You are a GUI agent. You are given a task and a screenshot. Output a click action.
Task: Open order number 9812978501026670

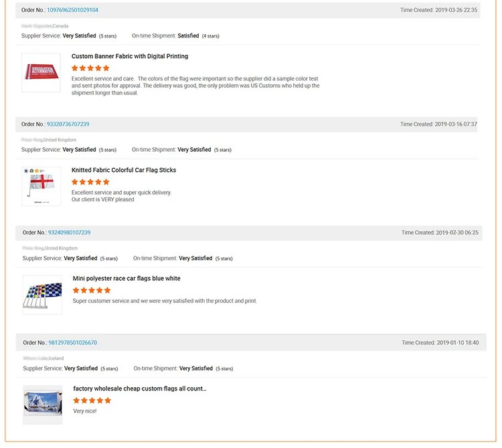coord(72,343)
